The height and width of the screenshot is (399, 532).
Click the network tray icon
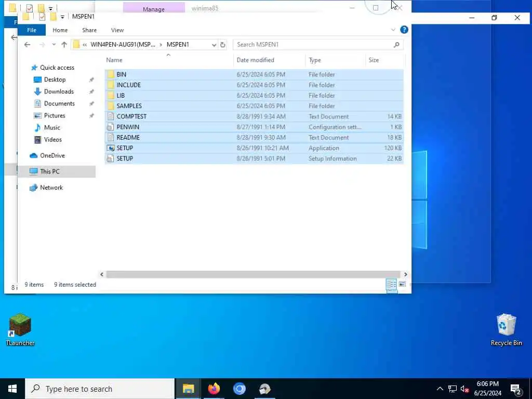(x=453, y=389)
